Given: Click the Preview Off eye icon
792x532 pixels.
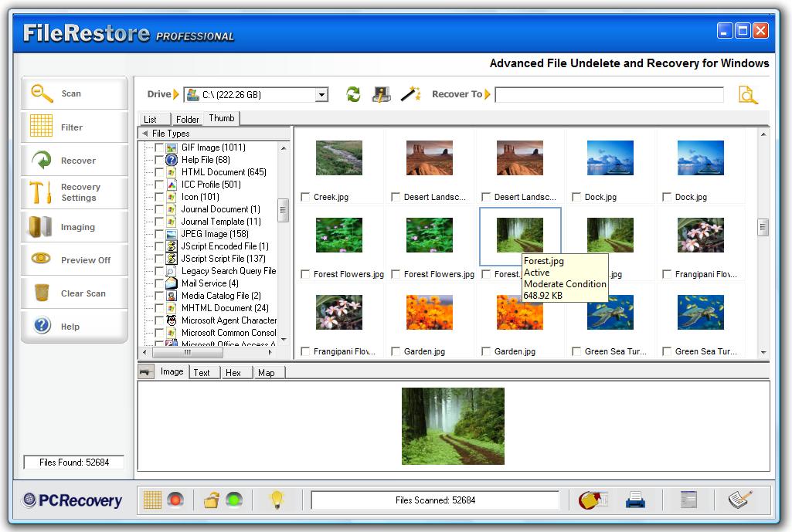Looking at the screenshot, I should 41,259.
